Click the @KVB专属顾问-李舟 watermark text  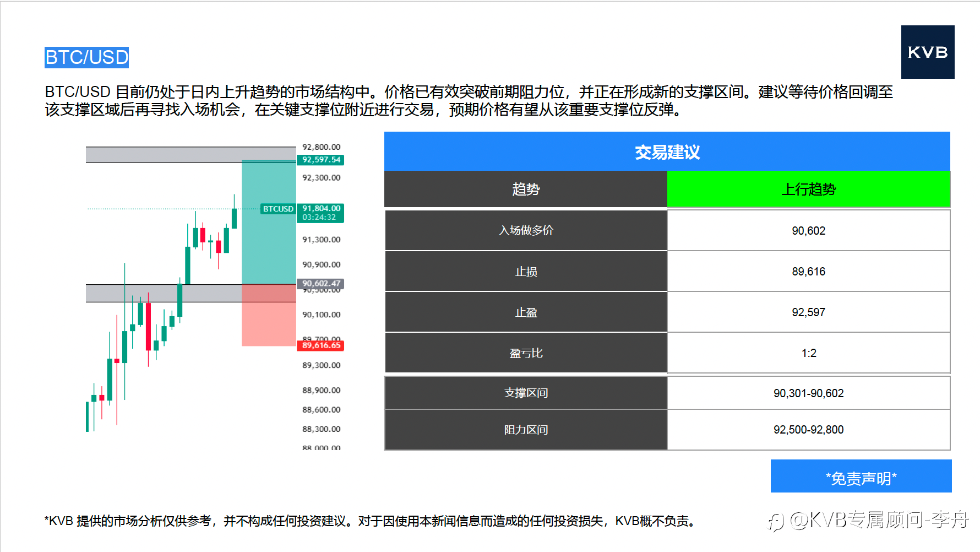point(879,519)
